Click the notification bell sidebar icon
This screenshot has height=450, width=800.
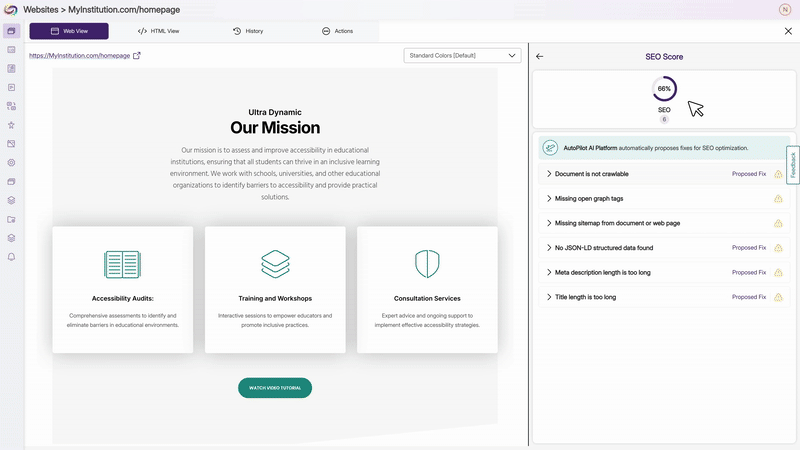(11, 256)
